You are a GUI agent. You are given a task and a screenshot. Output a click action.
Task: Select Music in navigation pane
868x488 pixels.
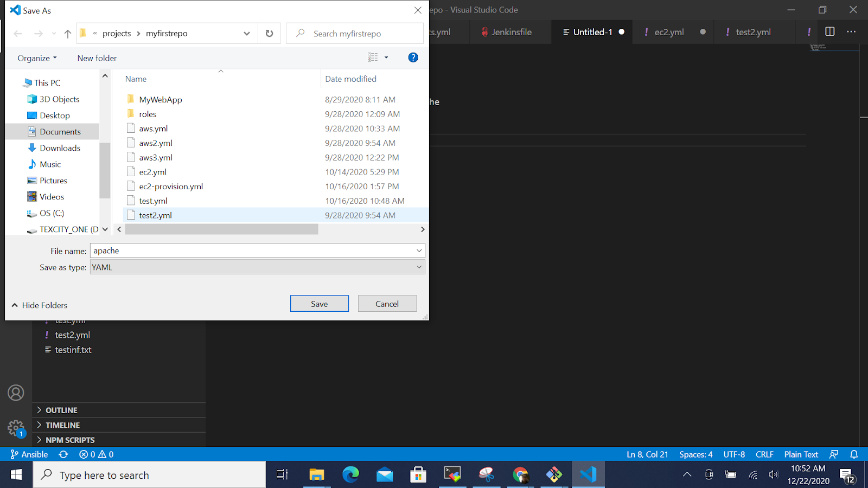(50, 164)
